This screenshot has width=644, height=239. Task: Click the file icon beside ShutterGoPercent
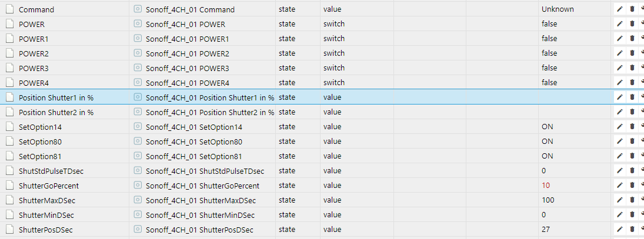(x=10, y=186)
